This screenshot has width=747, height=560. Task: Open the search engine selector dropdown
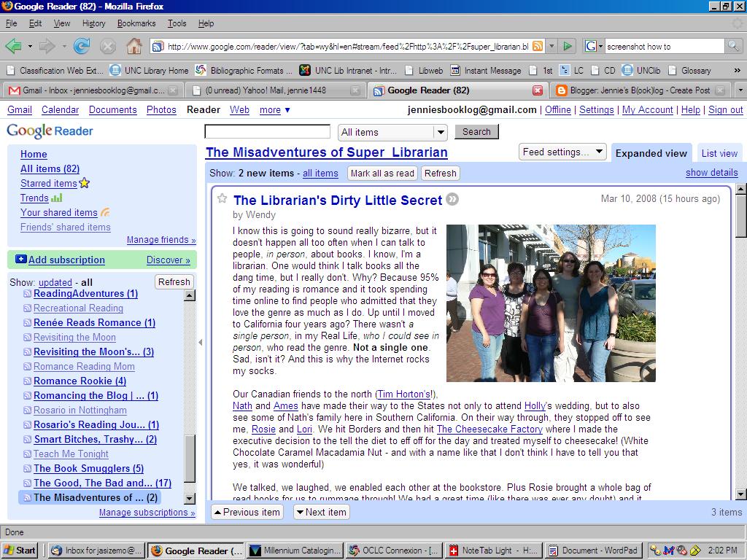click(x=594, y=46)
